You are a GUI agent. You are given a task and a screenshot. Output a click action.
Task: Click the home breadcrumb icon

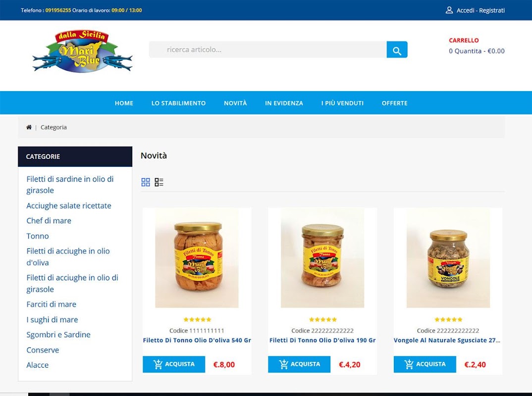(x=29, y=127)
